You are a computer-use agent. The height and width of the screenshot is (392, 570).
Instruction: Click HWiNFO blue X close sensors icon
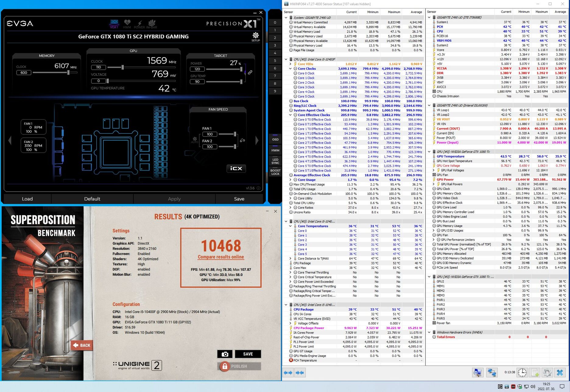560,373
